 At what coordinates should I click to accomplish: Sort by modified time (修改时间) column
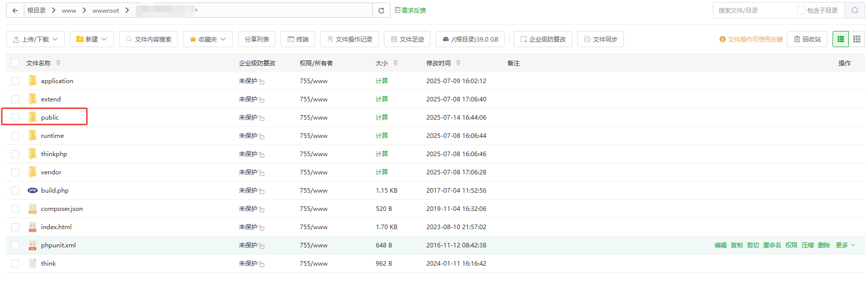439,63
